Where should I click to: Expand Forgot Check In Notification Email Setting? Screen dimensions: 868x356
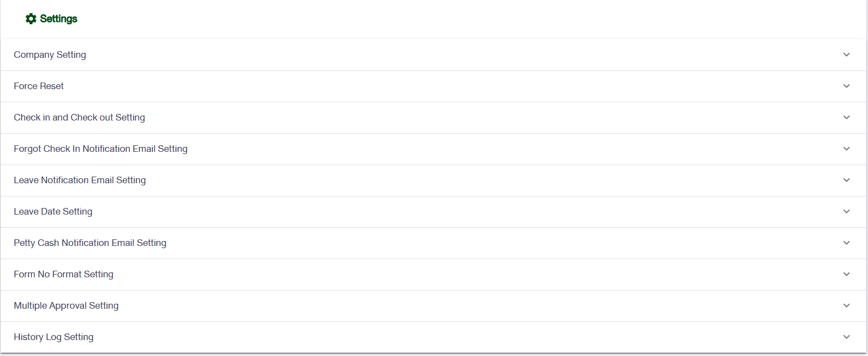(100, 149)
